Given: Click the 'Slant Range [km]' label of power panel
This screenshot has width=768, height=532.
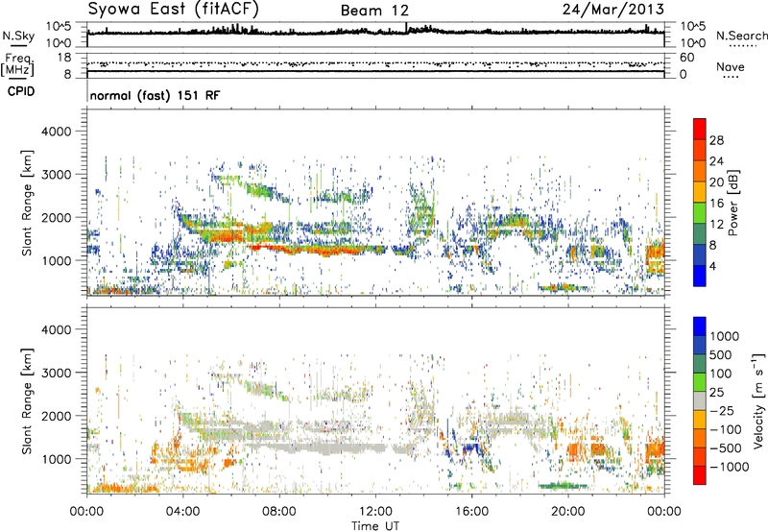Looking at the screenshot, I should [x=27, y=203].
